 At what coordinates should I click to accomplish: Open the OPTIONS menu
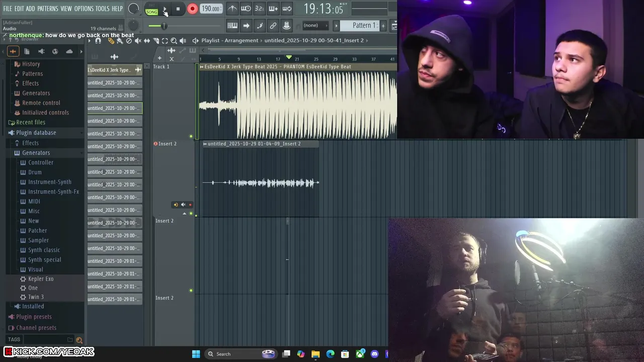pos(84,9)
